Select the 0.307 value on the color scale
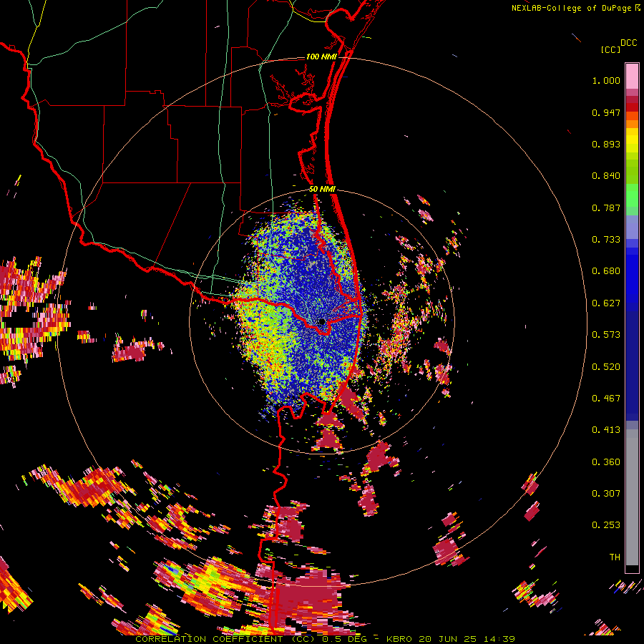Image resolution: width=644 pixels, height=644 pixels. coord(606,494)
